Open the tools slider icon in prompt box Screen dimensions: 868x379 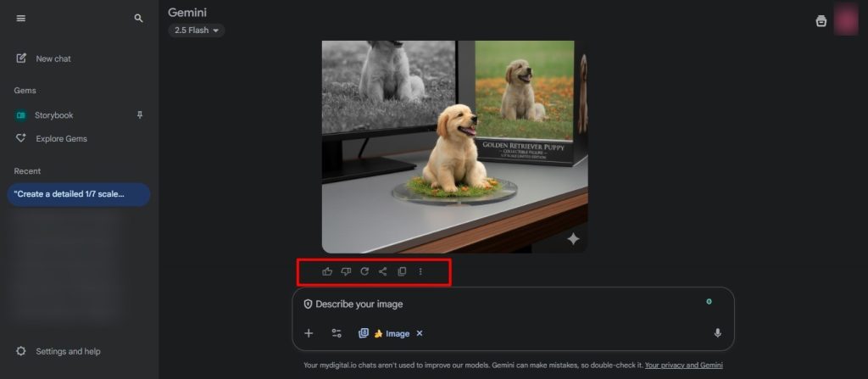pyautogui.click(x=337, y=333)
